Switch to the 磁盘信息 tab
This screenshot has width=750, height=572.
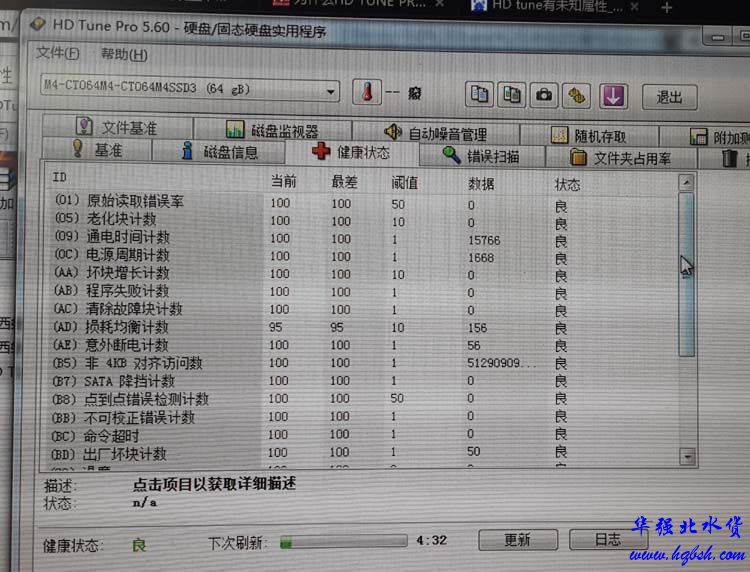(x=219, y=152)
